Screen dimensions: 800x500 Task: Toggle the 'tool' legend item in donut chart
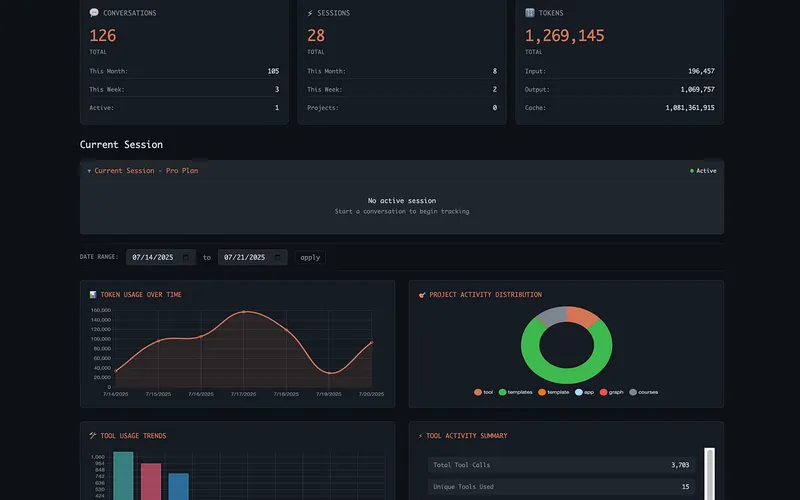483,392
